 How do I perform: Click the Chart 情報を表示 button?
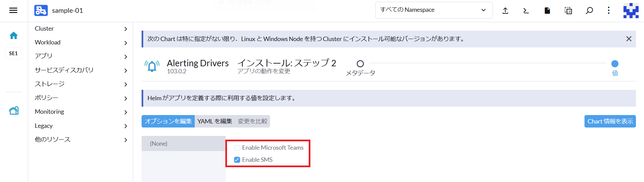[x=610, y=121]
